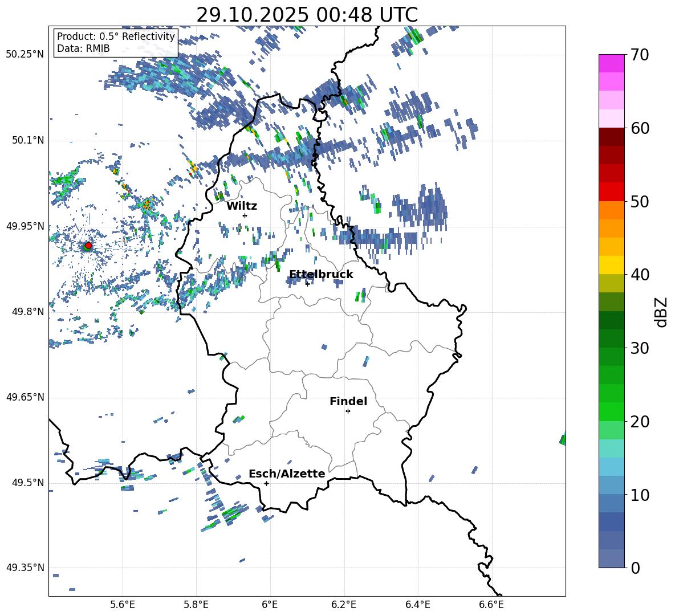Click the Esch/Alzette station cross marker
Screen dimensions: 675x616
tap(266, 483)
